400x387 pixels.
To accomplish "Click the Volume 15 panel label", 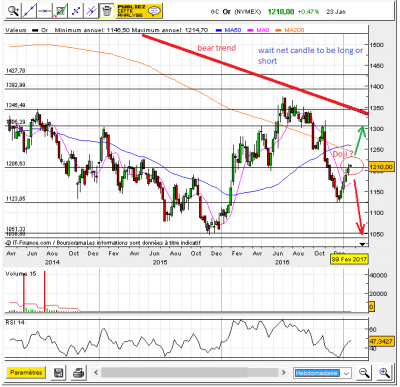I will click(x=20, y=274).
